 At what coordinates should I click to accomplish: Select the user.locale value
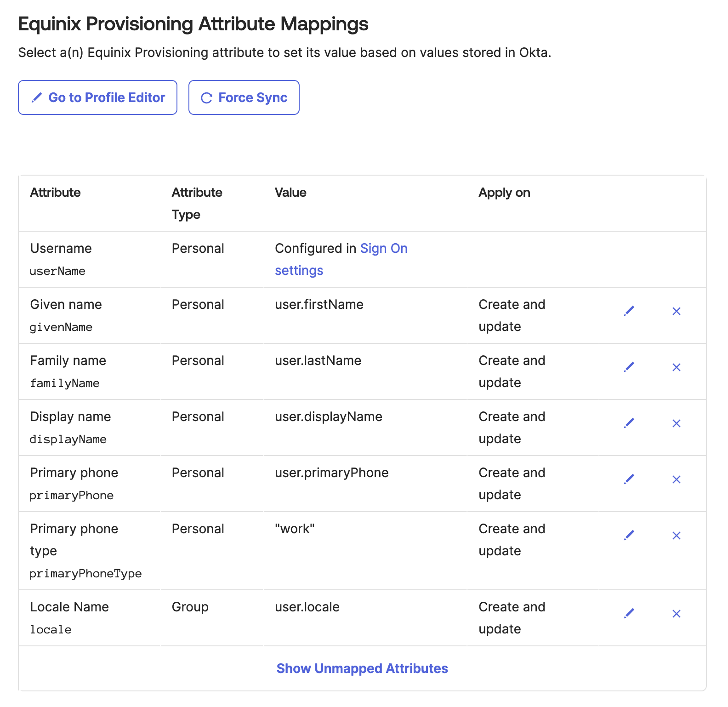pos(307,607)
